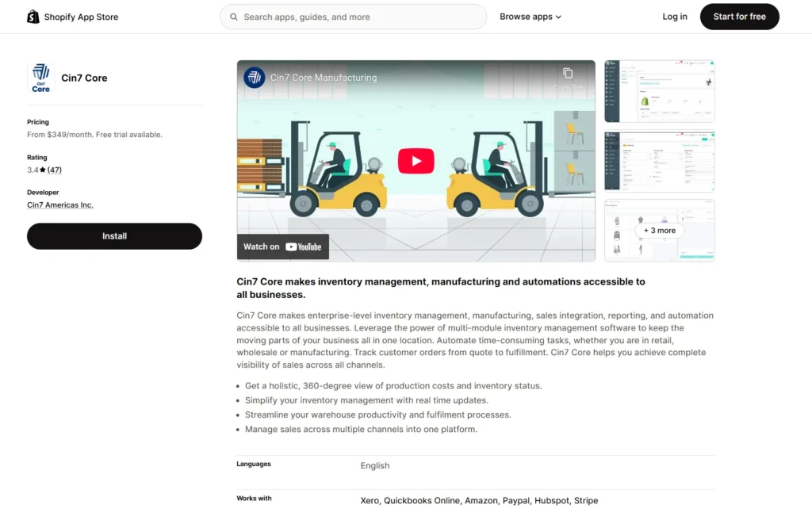The height and width of the screenshot is (516, 812).
Task: Focus the search apps input field
Action: click(357, 17)
